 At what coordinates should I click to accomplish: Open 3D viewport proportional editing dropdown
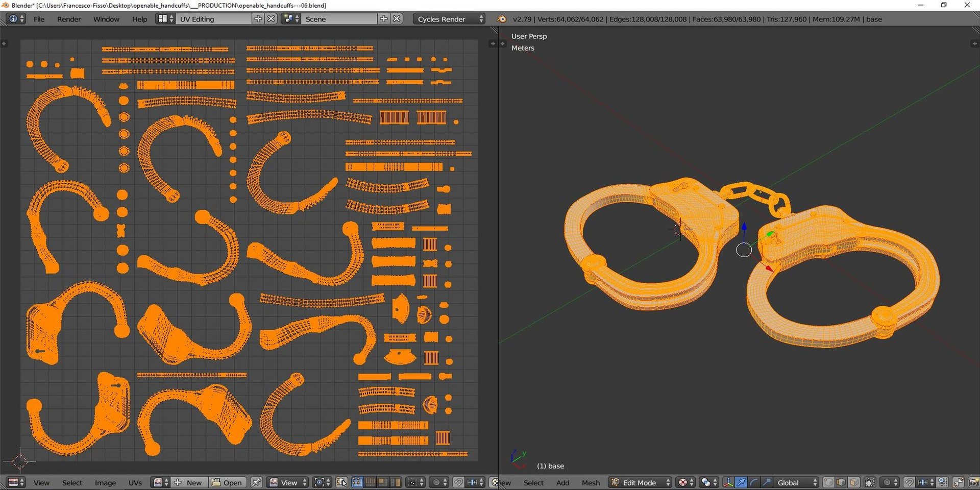[890, 482]
